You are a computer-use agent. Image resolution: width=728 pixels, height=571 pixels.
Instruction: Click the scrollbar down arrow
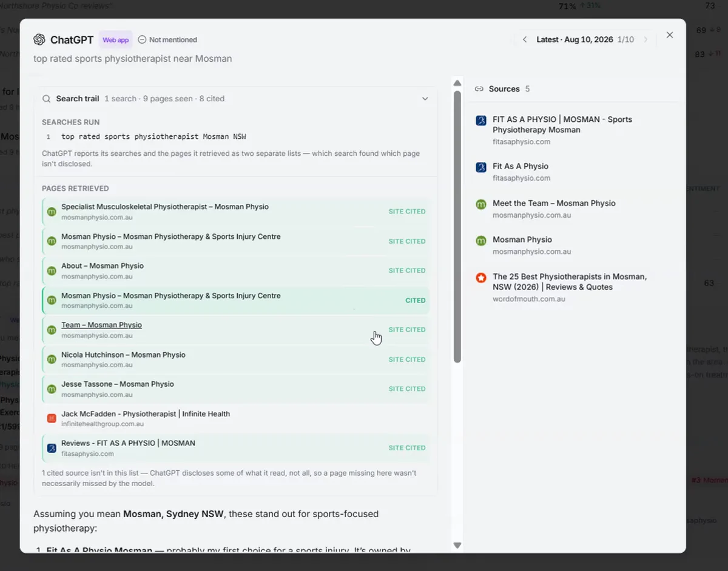(457, 546)
